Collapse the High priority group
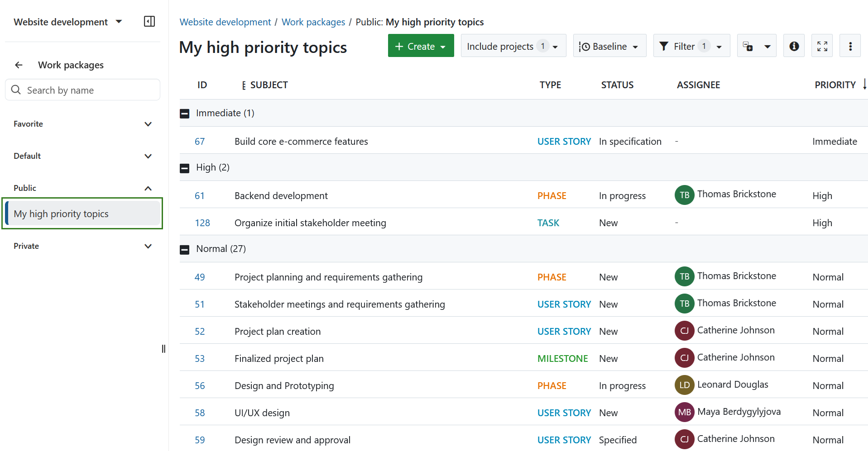The width and height of the screenshot is (868, 451). [x=185, y=167]
